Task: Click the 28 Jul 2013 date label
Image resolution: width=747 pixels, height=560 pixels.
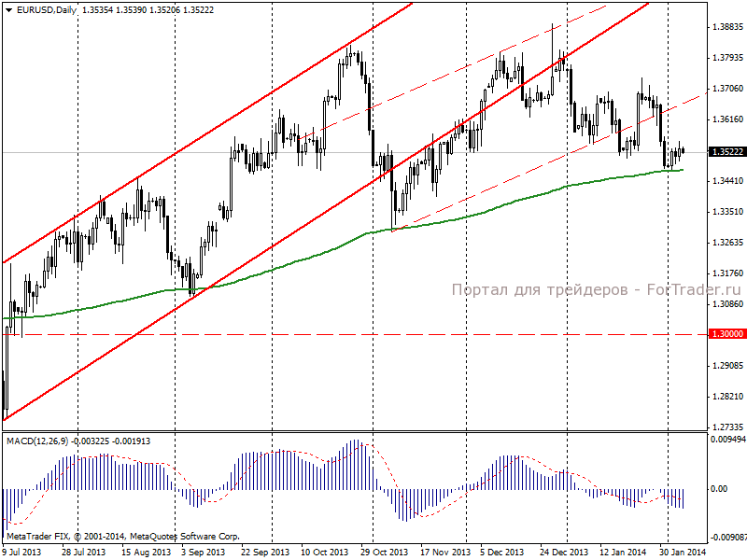Action: (84, 553)
